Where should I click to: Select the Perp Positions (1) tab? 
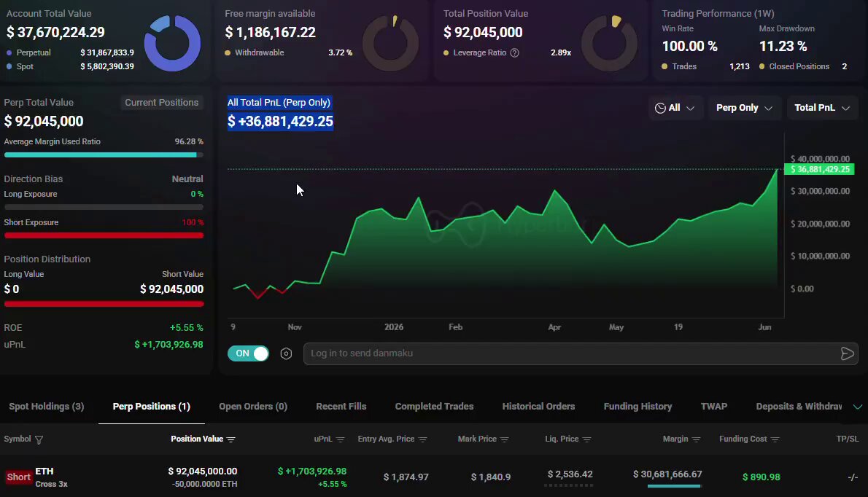[x=151, y=407]
